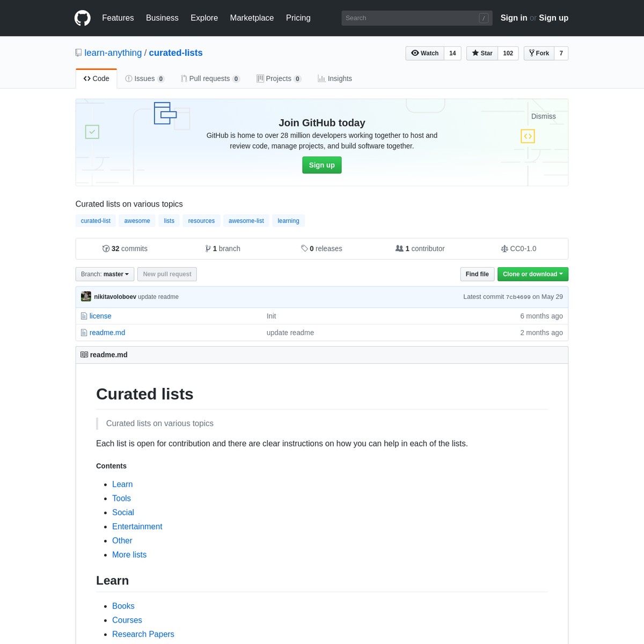Click the Find file button
Viewport: 644px width, 644px height.
pyautogui.click(x=477, y=274)
